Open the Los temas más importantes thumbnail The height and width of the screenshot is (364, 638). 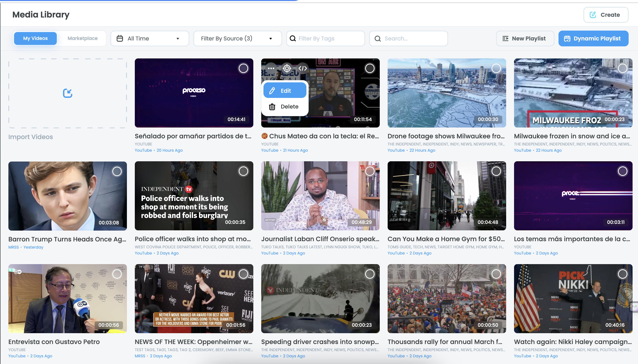coord(573,196)
